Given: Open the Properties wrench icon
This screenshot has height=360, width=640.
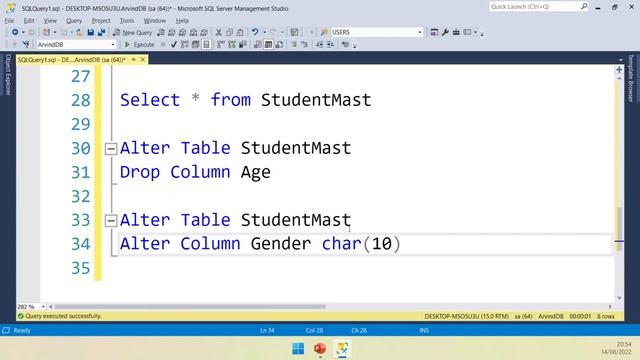Looking at the screenshot, I should point(445,32).
